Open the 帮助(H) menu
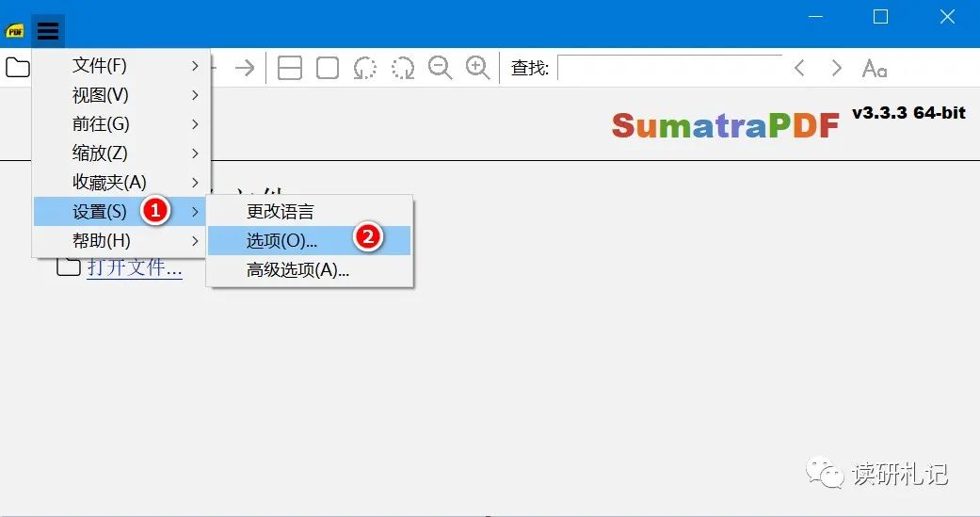980x517 pixels. [x=120, y=241]
